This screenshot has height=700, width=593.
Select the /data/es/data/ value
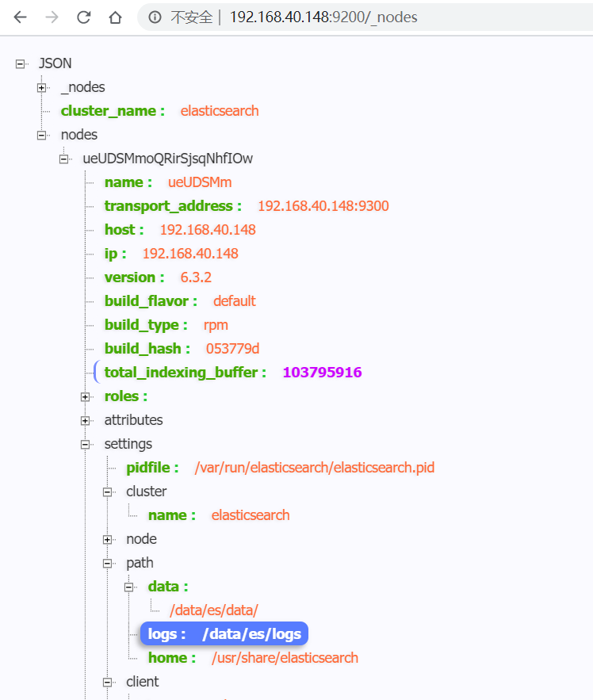[x=214, y=610]
